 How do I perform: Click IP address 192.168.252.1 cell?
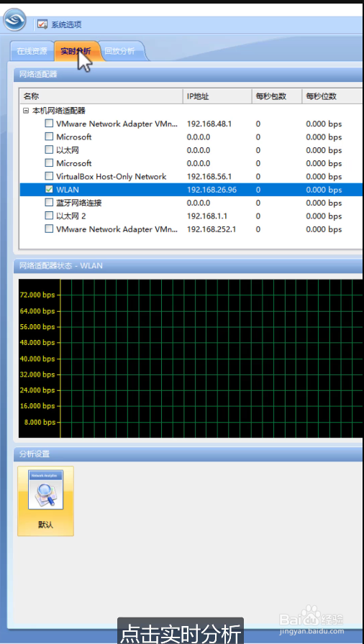(211, 229)
